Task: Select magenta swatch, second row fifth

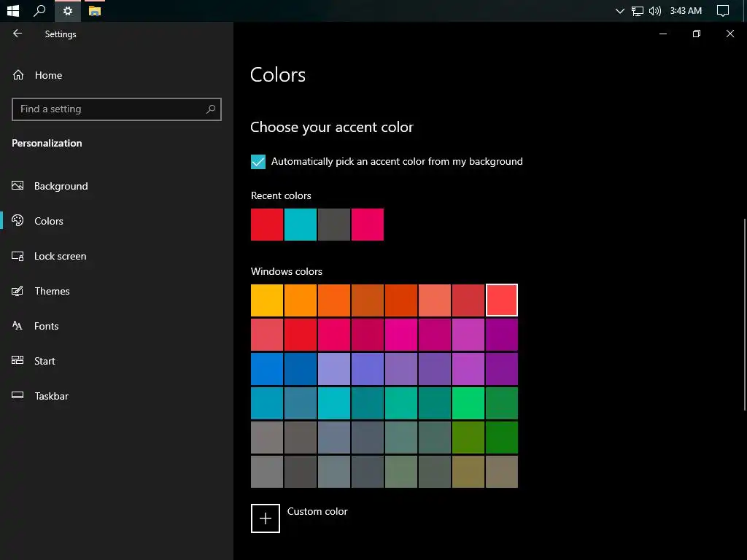Action: tap(401, 335)
